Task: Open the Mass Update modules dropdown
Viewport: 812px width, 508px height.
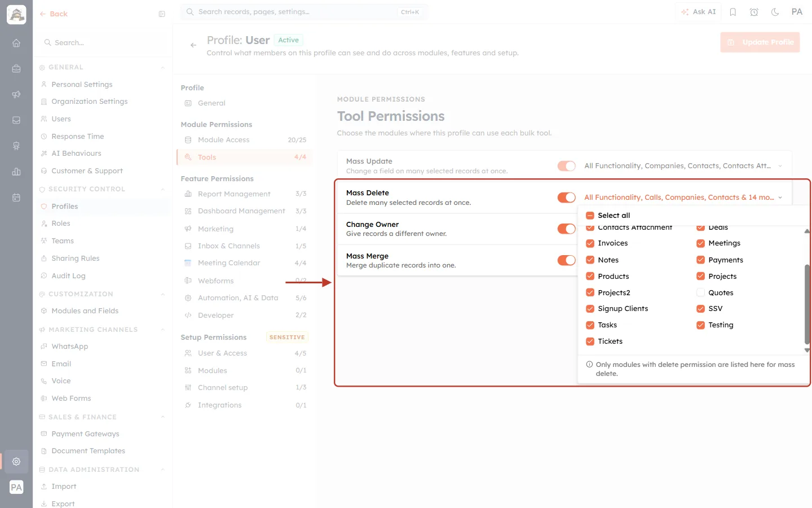Action: pos(683,165)
